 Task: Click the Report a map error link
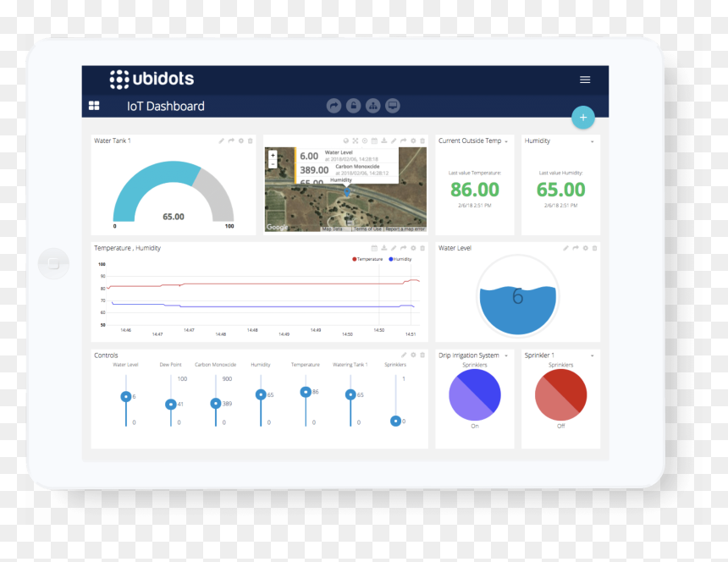(405, 229)
